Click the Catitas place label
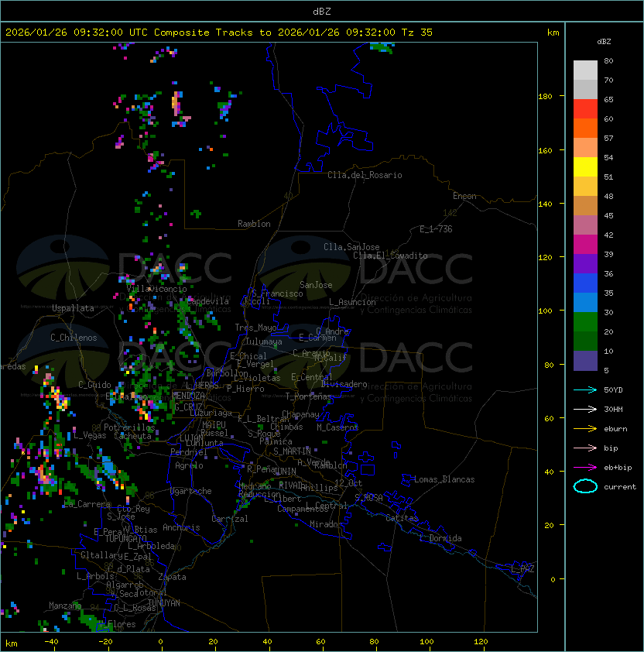 click(402, 518)
